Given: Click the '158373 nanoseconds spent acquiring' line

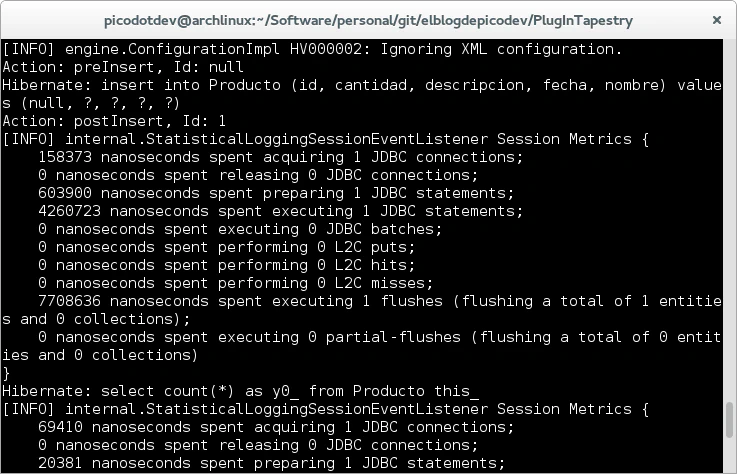Looking at the screenshot, I should click(281, 157).
